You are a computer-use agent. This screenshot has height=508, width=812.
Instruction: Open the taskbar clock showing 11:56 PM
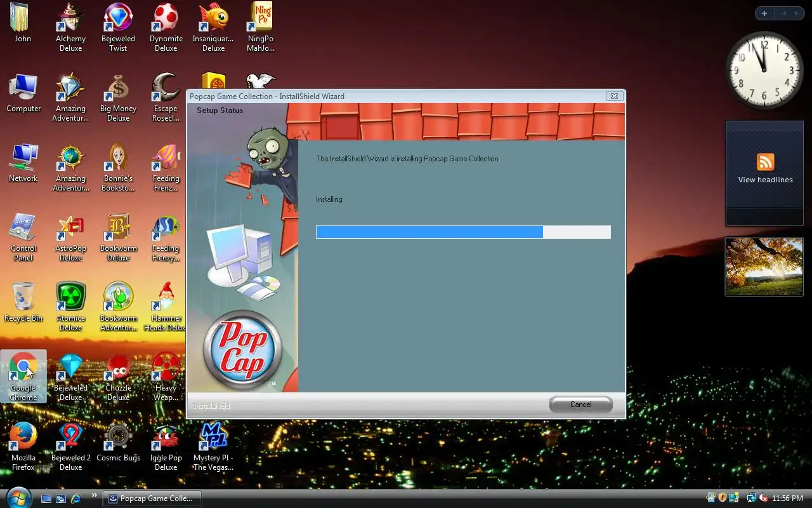point(788,498)
